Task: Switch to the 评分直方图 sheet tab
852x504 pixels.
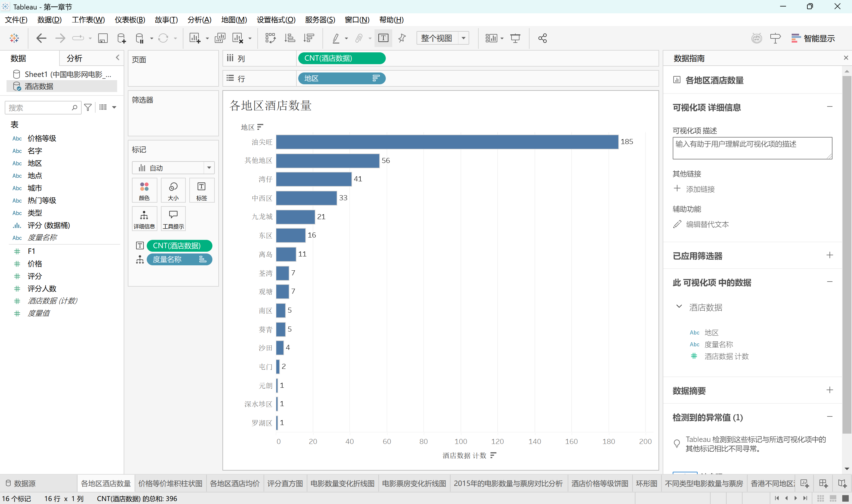Action: pyautogui.click(x=285, y=483)
